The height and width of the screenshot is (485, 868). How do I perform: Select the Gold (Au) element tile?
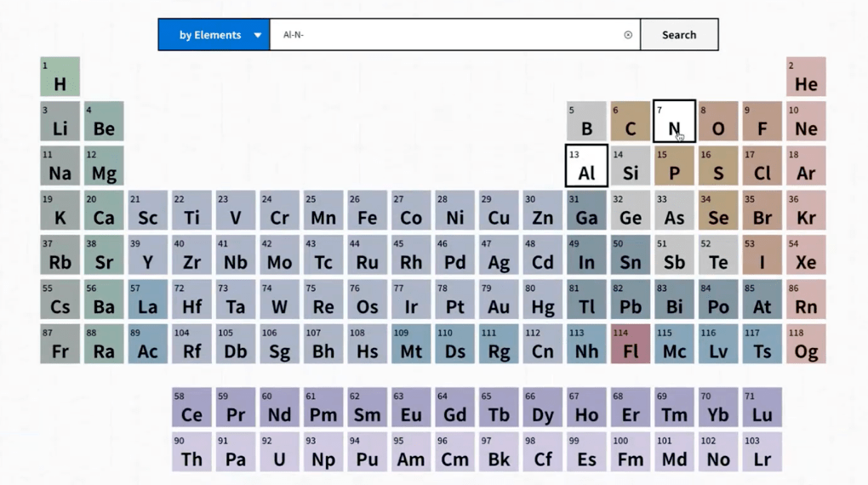(499, 300)
